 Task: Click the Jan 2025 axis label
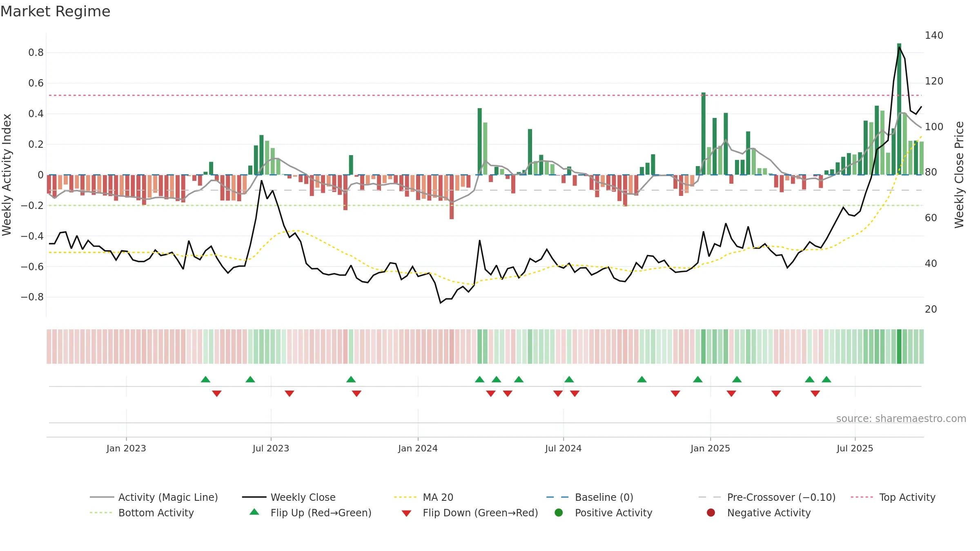[x=710, y=448]
